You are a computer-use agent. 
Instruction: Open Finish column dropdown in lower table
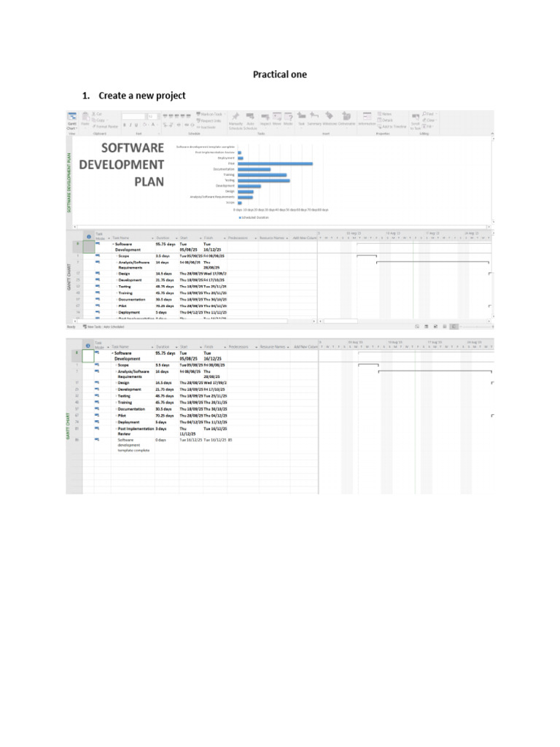tap(224, 347)
